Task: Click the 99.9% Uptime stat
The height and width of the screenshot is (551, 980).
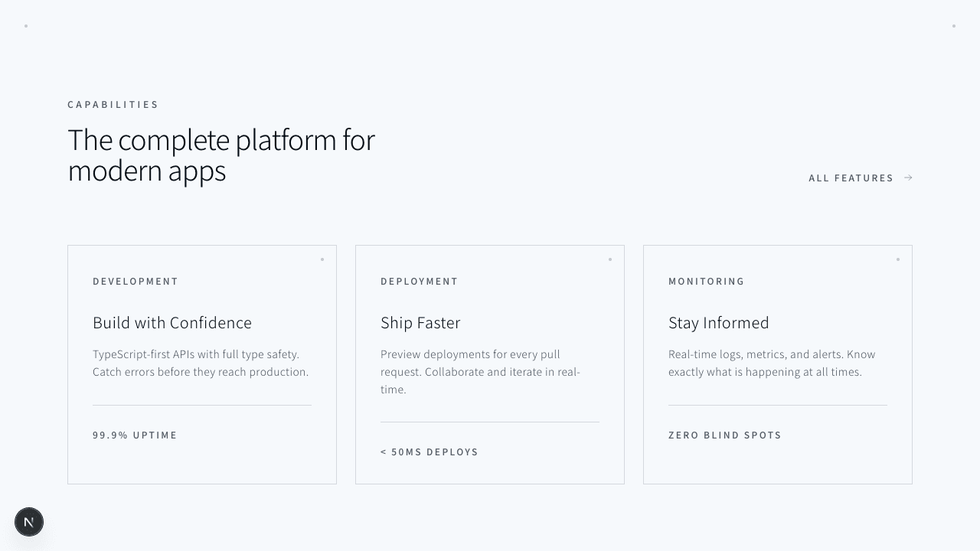Action: (x=135, y=435)
